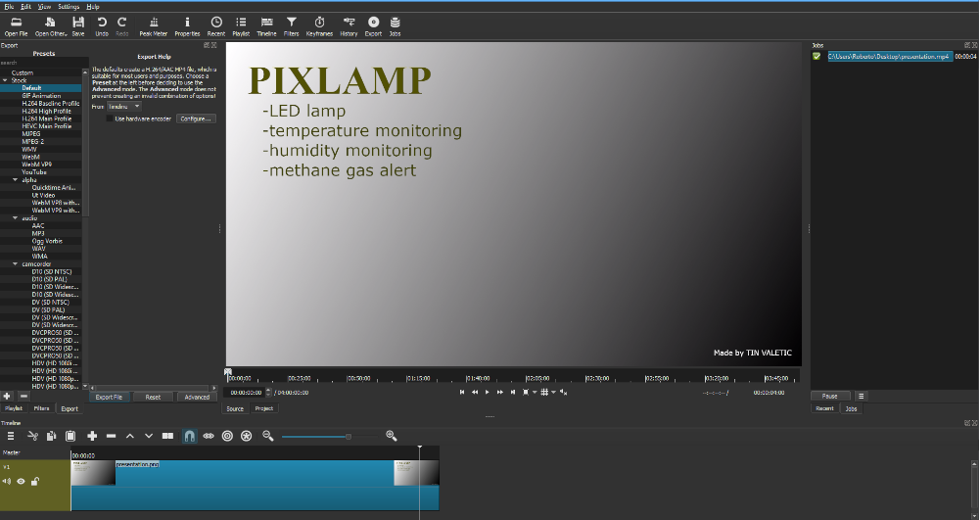This screenshot has height=520, width=980.
Task: Pause the jobs queue
Action: [830, 397]
